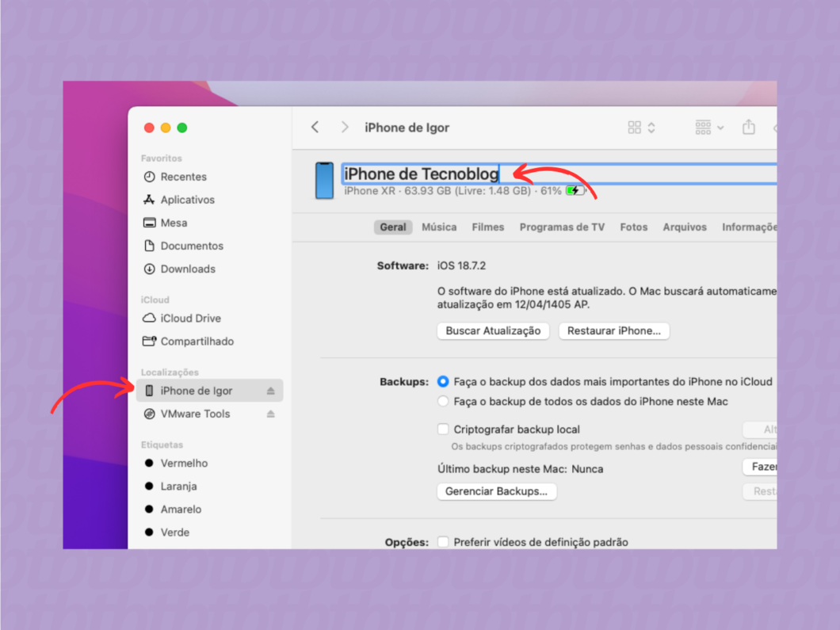Enable Preferir vídeos de definição padrão

tap(443, 541)
